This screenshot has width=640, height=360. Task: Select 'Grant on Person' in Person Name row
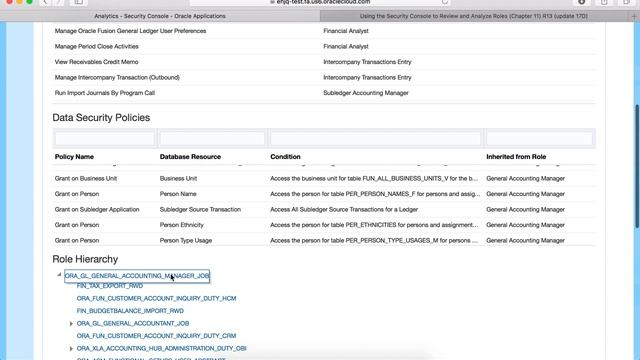point(77,194)
